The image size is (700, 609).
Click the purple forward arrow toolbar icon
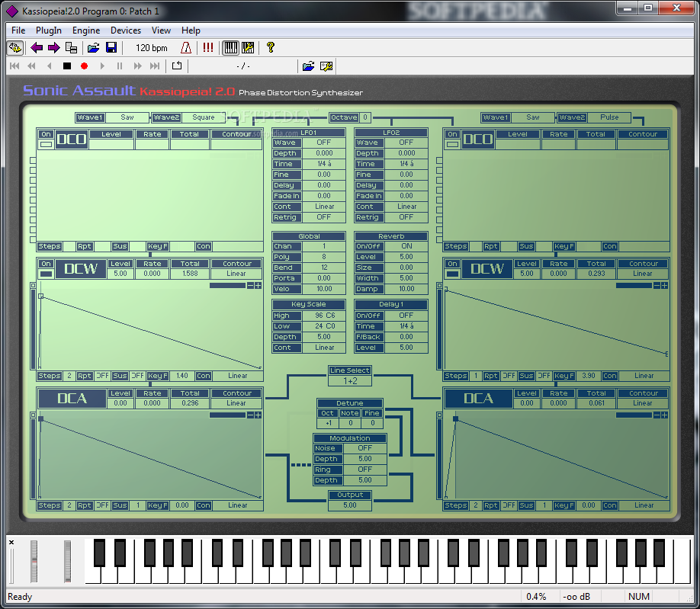coord(54,48)
